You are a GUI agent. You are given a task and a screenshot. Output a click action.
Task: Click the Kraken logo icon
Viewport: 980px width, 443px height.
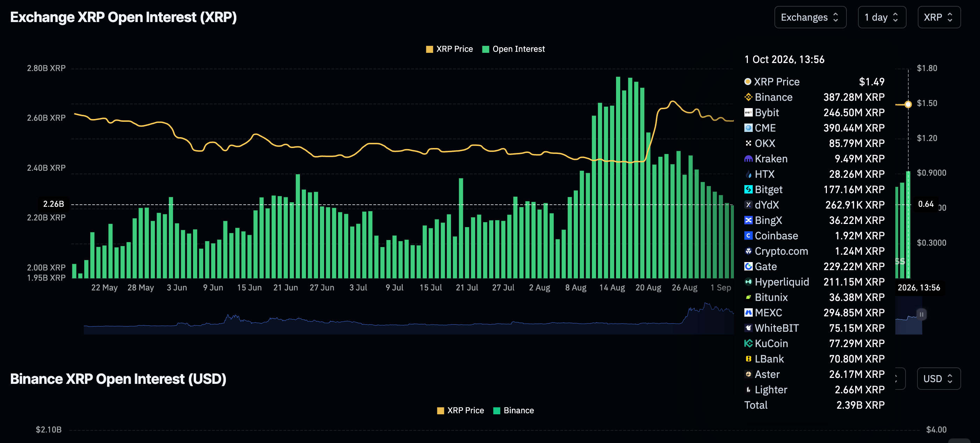pos(748,159)
